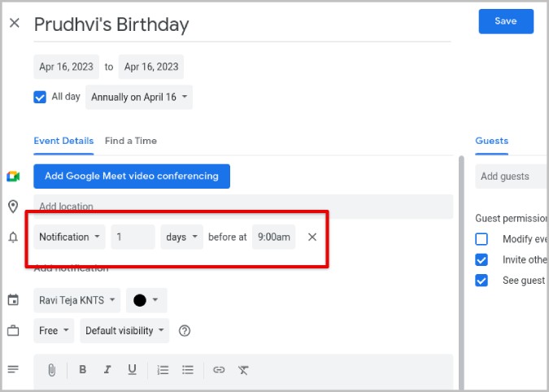Edit the Prudhvi's Birthday title field

(x=242, y=25)
